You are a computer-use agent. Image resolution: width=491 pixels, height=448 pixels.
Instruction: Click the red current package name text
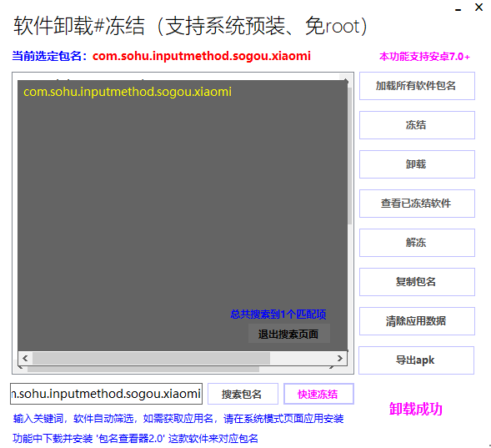click(x=202, y=56)
